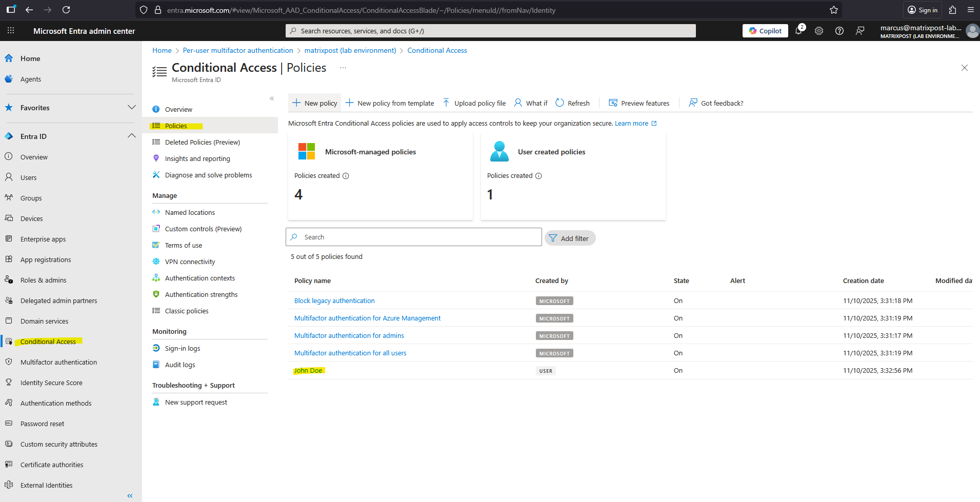Click the help question mark icon

(x=839, y=31)
